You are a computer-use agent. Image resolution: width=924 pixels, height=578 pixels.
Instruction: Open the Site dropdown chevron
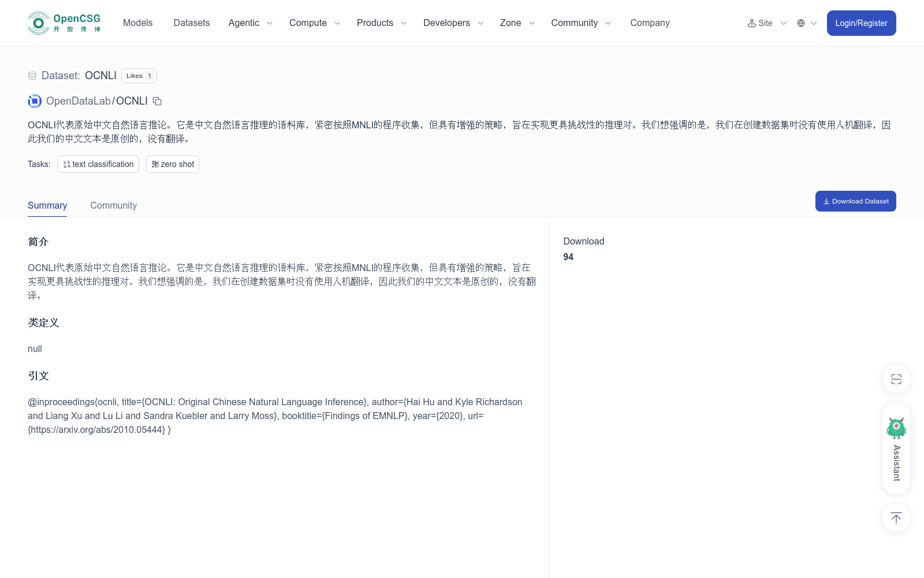[x=784, y=23]
